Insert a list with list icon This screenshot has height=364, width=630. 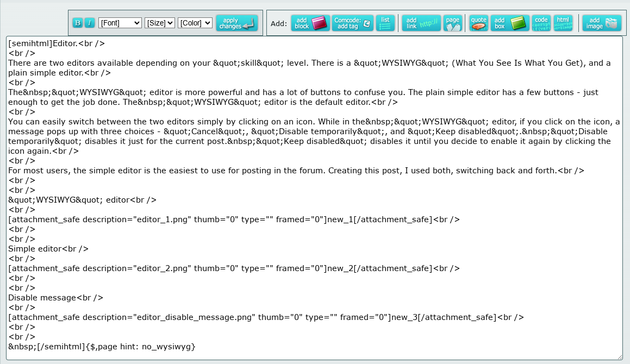(385, 23)
